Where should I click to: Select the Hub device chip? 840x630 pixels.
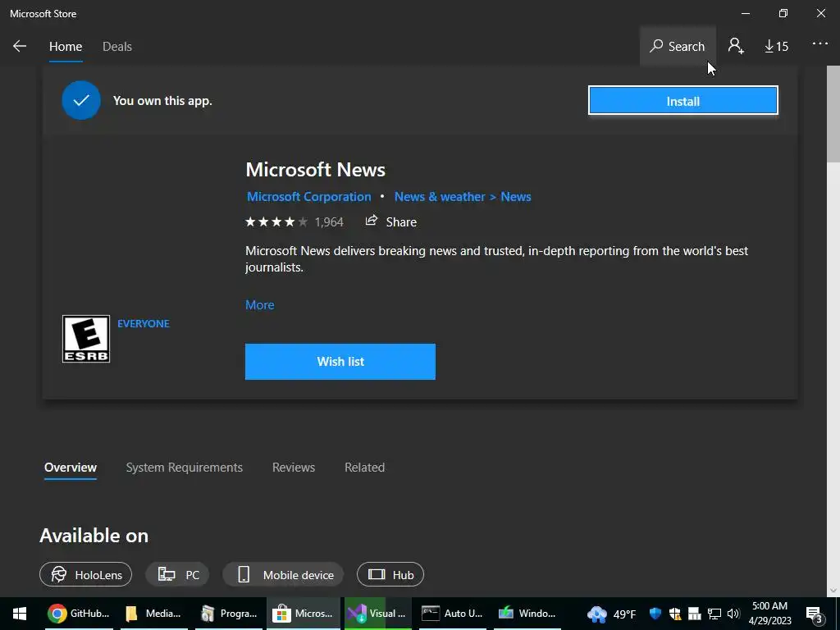click(390, 575)
